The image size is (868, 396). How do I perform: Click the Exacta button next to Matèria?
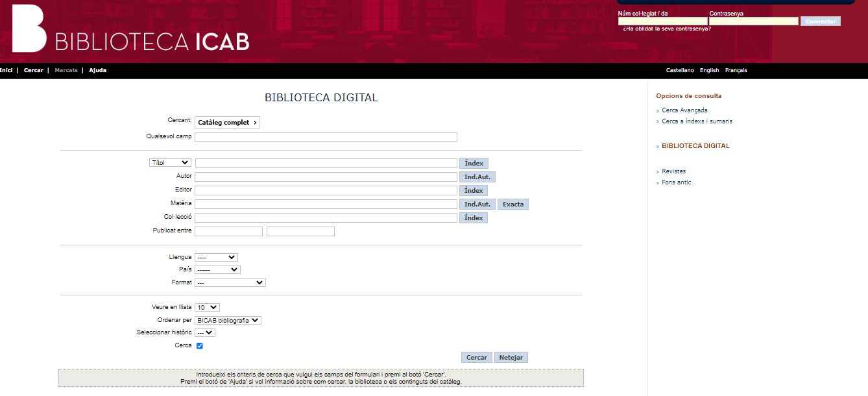click(512, 204)
